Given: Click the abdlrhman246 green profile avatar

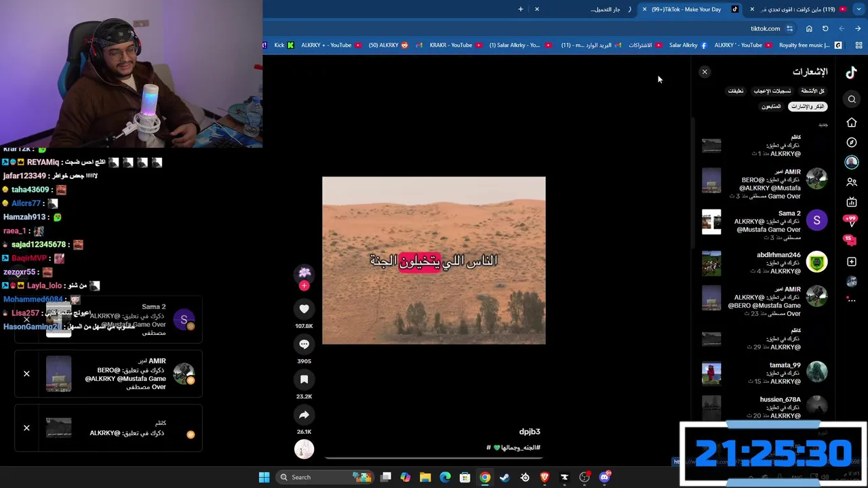Looking at the screenshot, I should coord(816,262).
